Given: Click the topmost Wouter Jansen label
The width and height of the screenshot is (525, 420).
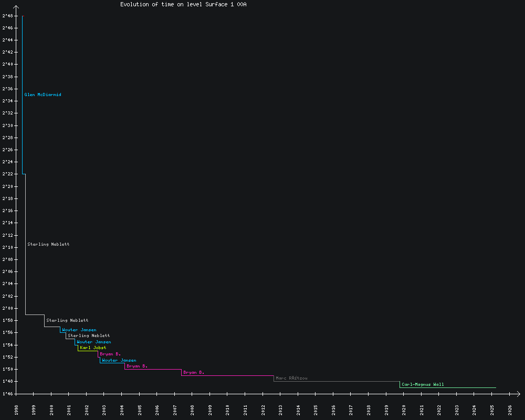Looking at the screenshot, I should [79, 330].
